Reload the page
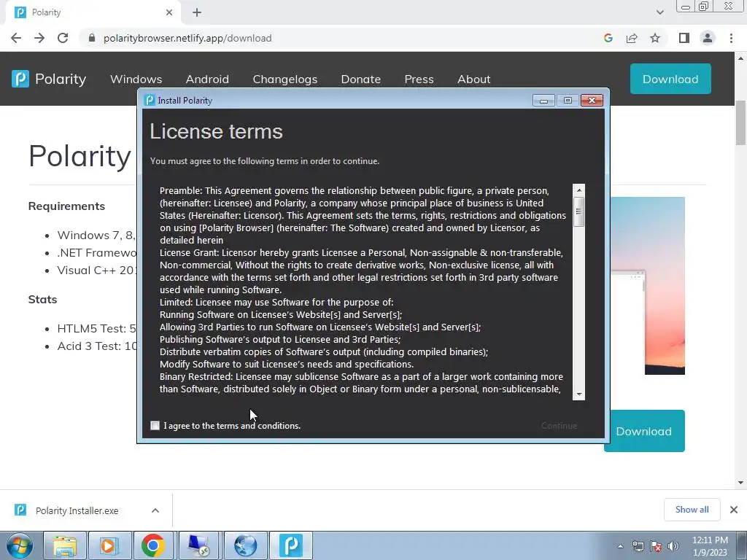Viewport: 747px width, 560px height. pyautogui.click(x=63, y=38)
